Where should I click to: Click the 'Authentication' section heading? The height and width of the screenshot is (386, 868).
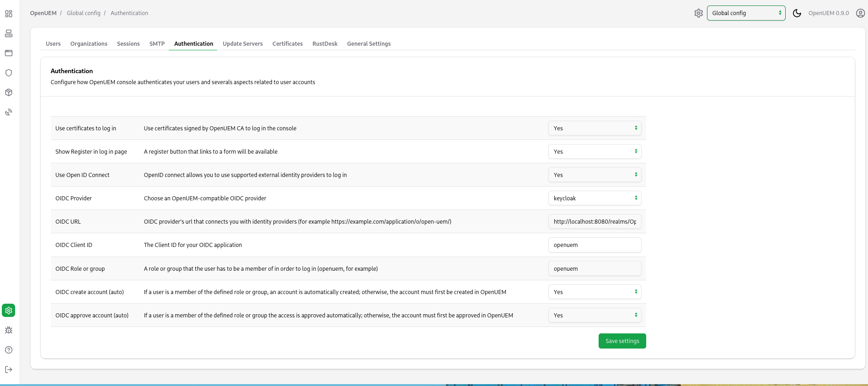[72, 71]
